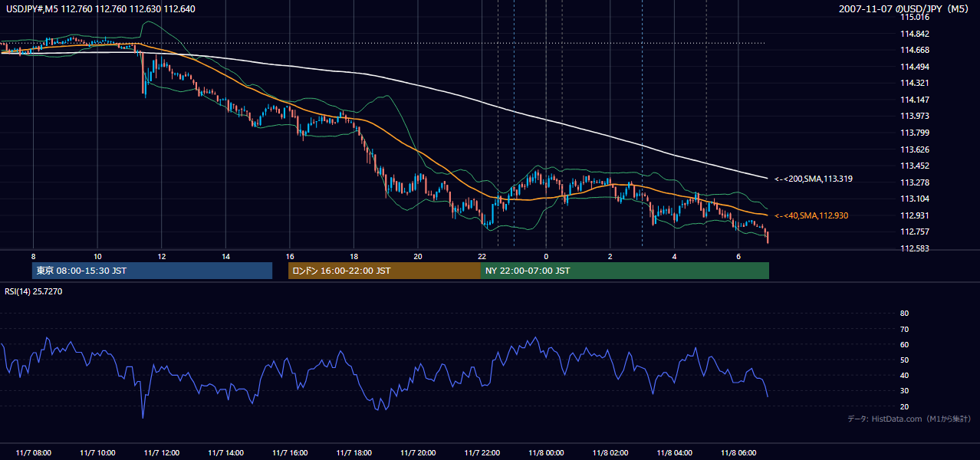Click the 11/7 16:00 time label

point(289,453)
